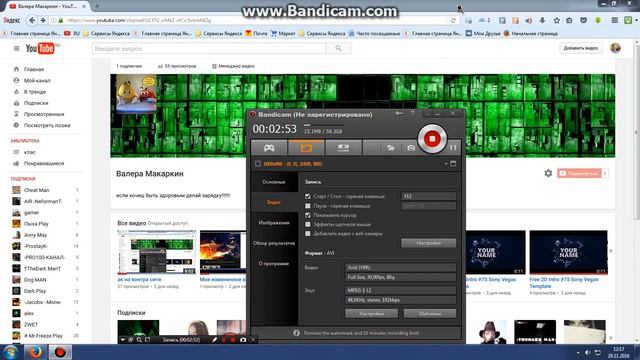Click the channel avatar picture on banner
640x360 pixels.
tap(136, 93)
